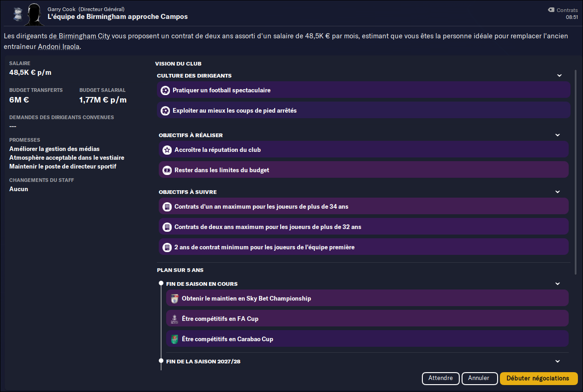583x392 pixels.
Task: Collapse the Culture des dirigeants section
Action: [x=559, y=76]
